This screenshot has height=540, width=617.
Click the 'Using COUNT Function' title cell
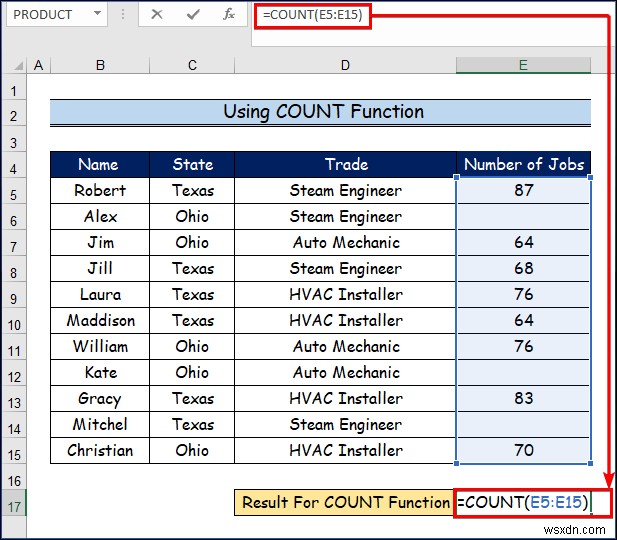320,112
